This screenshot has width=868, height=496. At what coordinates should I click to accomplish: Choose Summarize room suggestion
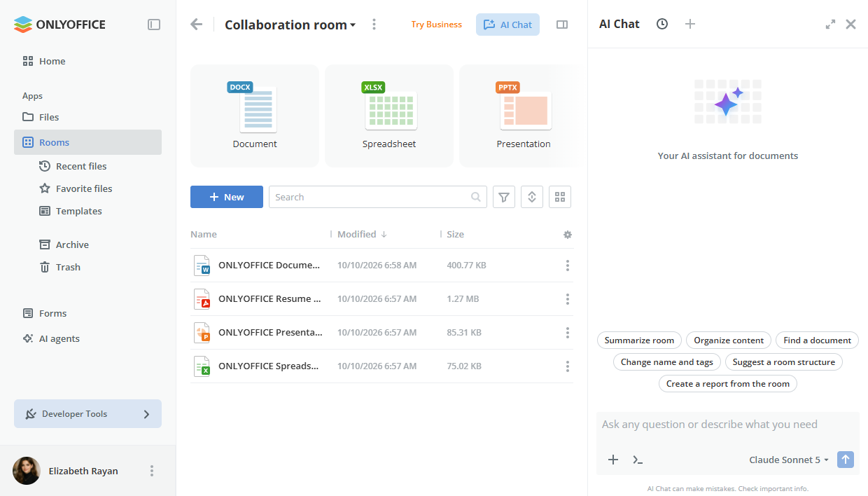[x=639, y=340]
